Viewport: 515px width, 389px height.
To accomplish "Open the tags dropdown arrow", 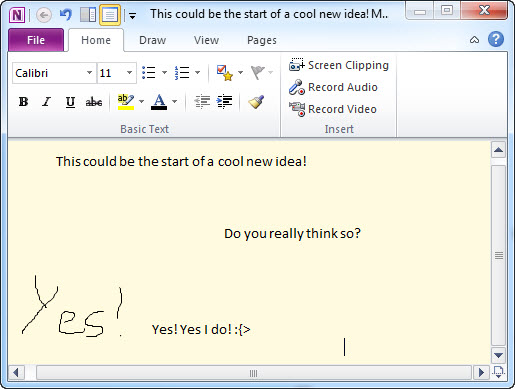I will tap(240, 72).
